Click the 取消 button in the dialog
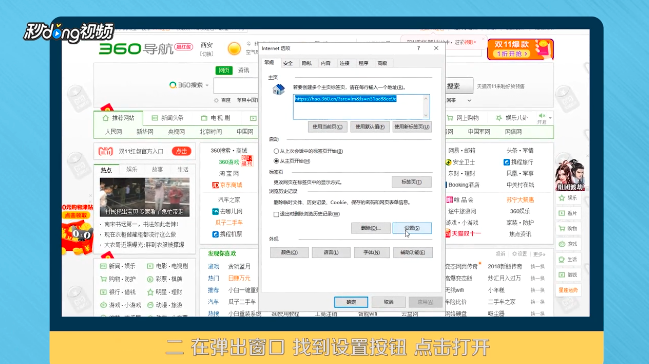649x364 pixels. pyautogui.click(x=388, y=302)
